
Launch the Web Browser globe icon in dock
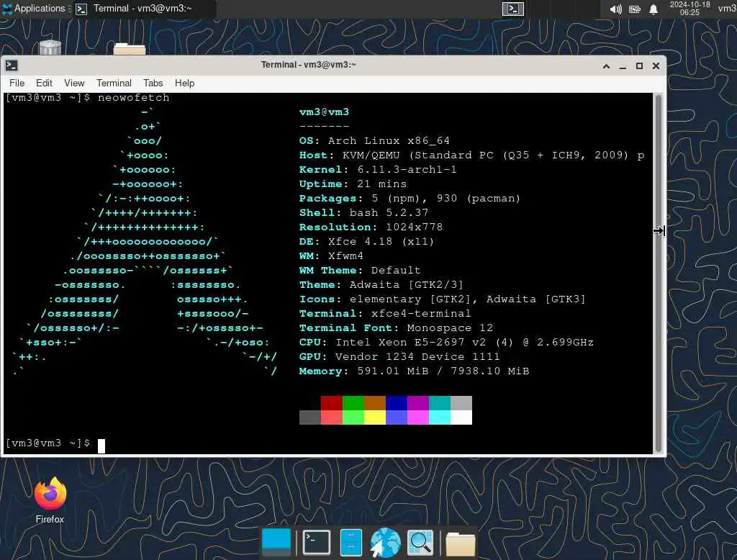pos(385,542)
